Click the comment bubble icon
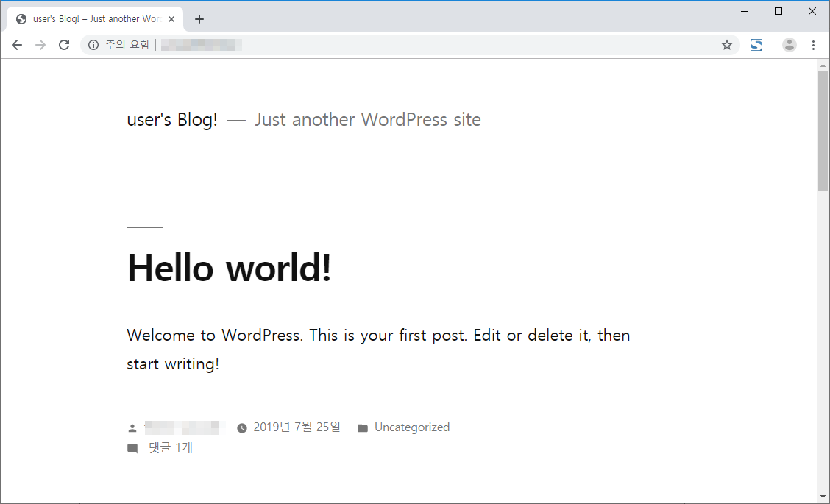 132,448
